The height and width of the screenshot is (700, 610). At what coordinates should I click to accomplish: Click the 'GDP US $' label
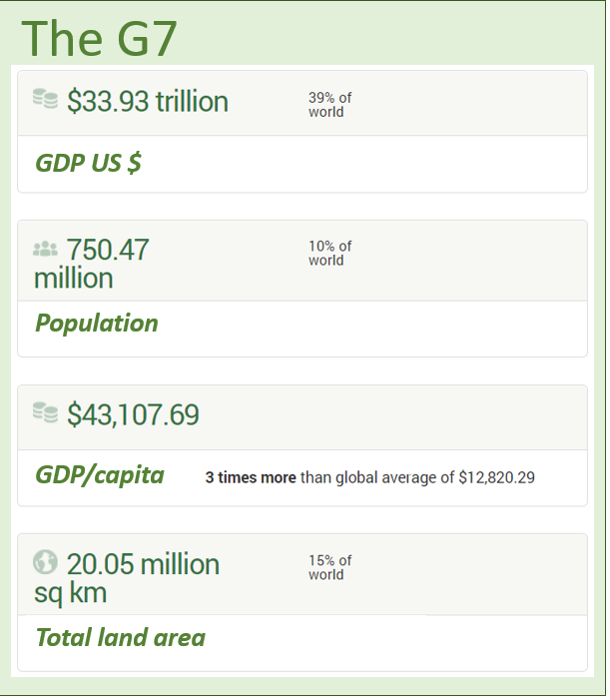click(x=88, y=163)
